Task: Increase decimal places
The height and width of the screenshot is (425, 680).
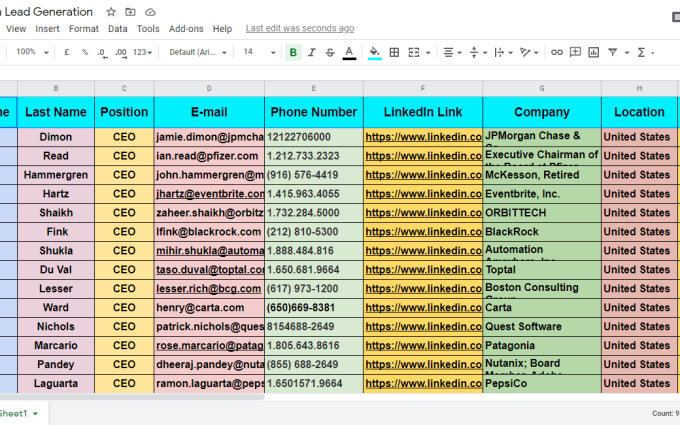Action: coord(121,52)
